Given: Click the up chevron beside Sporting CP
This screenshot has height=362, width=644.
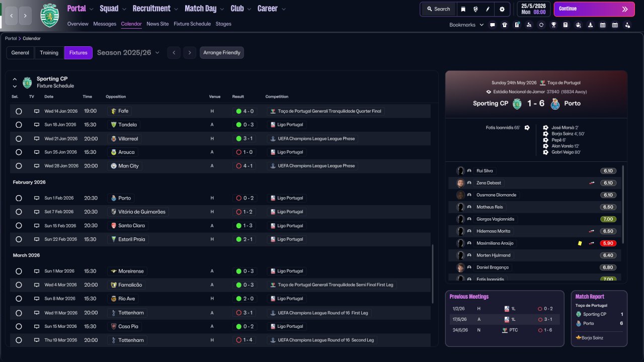Looking at the screenshot, I should pyautogui.click(x=15, y=79).
